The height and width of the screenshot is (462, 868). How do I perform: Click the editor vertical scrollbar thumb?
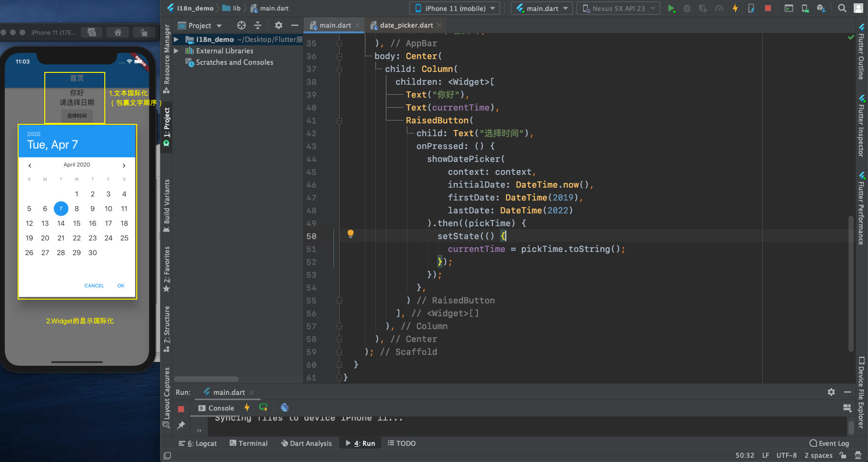[x=850, y=283]
